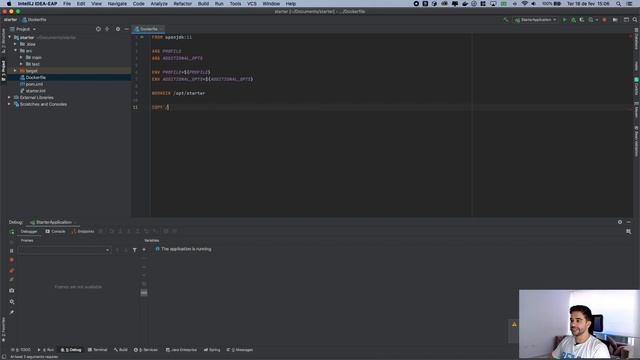This screenshot has width=640, height=360.
Task: Open Search Everywhere magnifier in IDE toolbar
Action: point(635,20)
